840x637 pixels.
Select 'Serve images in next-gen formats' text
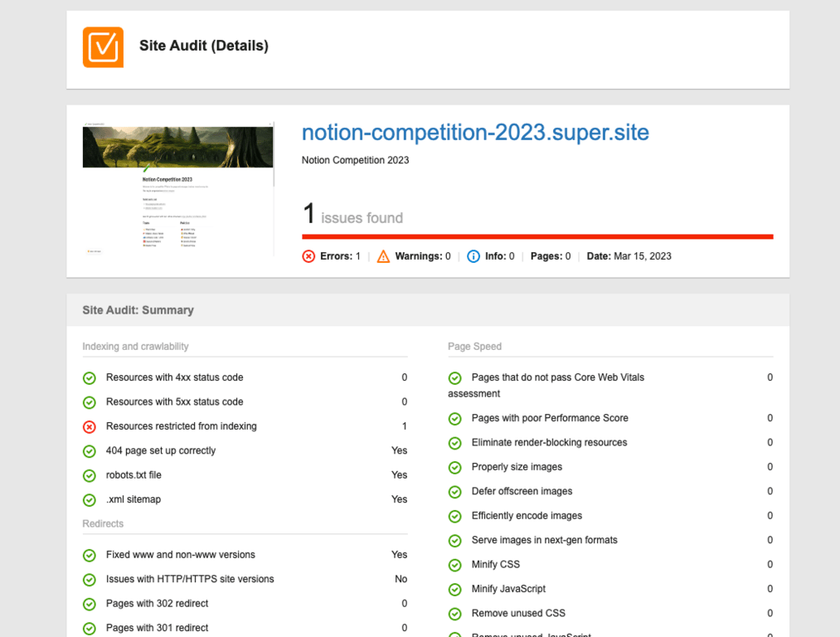point(544,540)
